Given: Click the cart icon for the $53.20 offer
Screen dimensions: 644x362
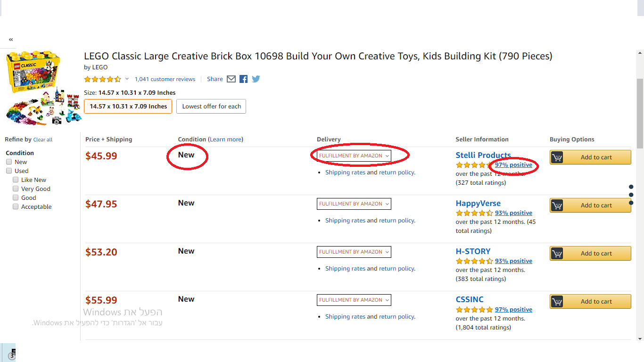Looking at the screenshot, I should pos(557,254).
